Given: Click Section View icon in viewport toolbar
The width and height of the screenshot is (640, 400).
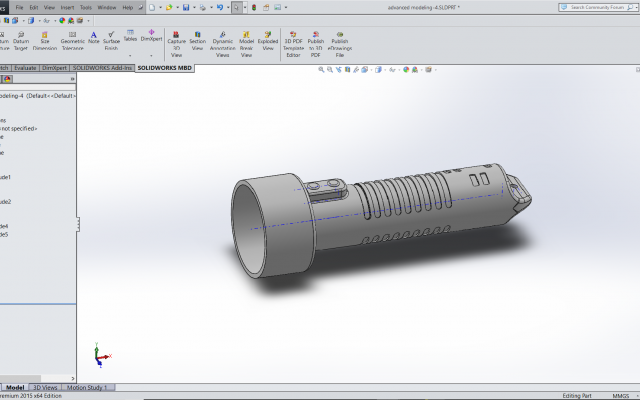Looking at the screenshot, I should pos(347,70).
